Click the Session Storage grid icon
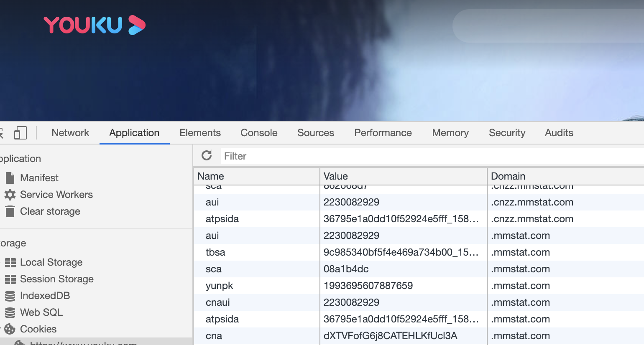The height and width of the screenshot is (345, 644). (10, 279)
